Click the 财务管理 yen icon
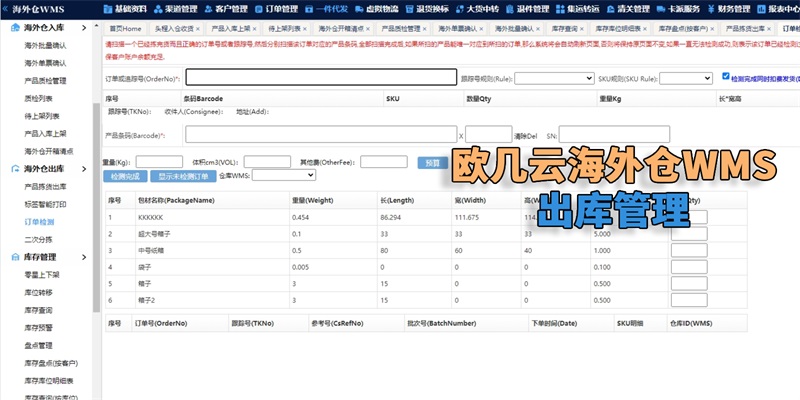Viewport: 800px width, 400px height. click(711, 9)
